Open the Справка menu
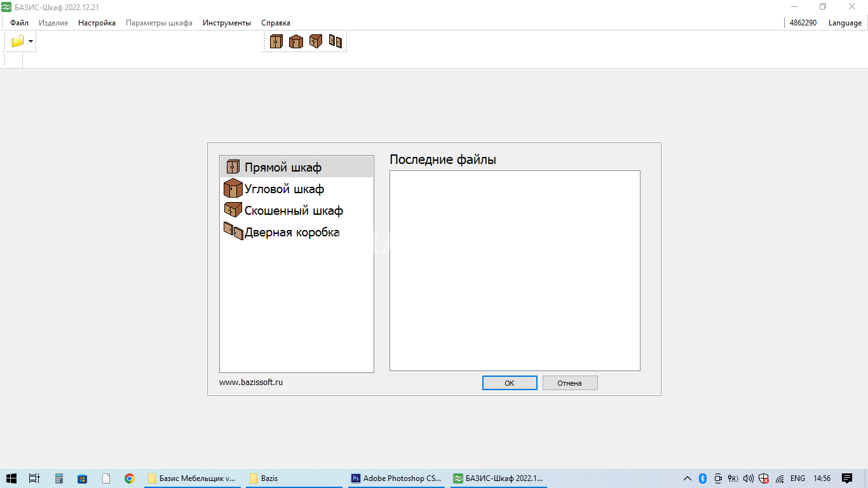868x488 pixels. point(276,23)
